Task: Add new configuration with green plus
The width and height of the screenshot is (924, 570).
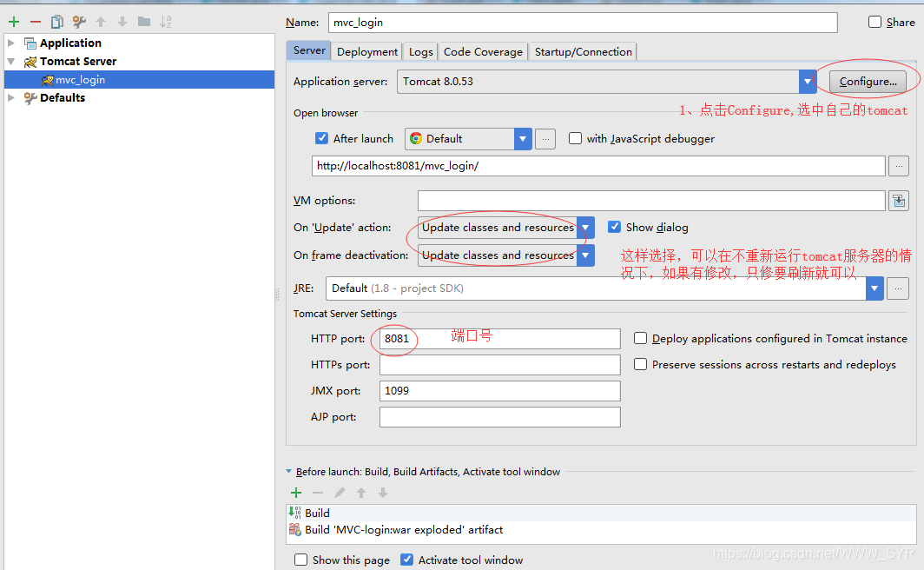Action: 14,22
